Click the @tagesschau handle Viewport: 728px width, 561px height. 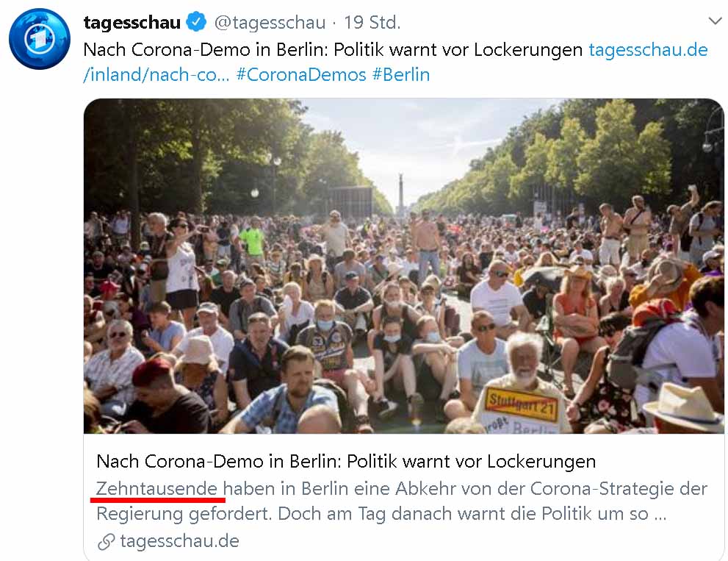point(270,22)
